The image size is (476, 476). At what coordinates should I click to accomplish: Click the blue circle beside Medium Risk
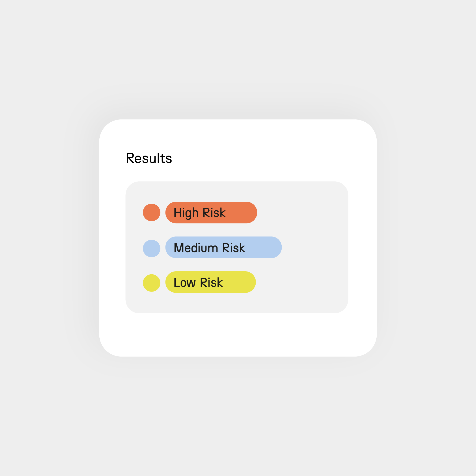click(x=152, y=248)
